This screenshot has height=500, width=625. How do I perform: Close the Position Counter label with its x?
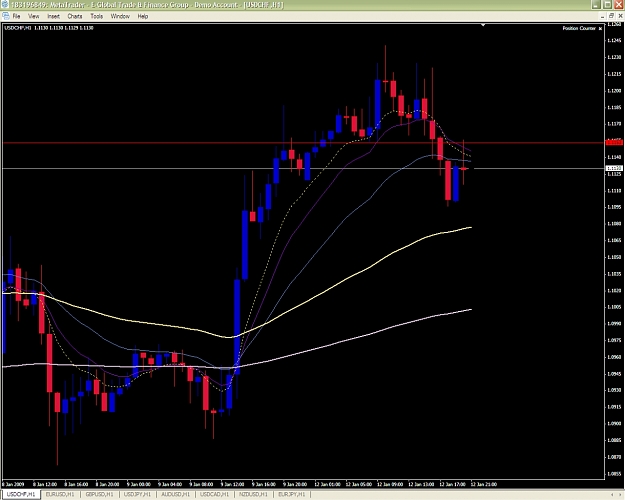coord(600,28)
